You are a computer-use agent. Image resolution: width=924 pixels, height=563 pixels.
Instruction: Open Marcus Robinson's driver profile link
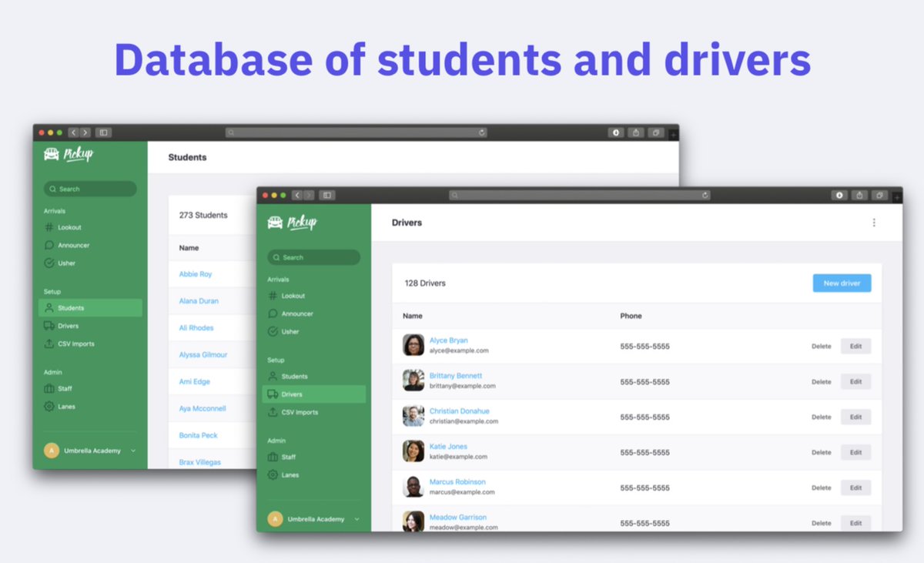[x=457, y=482]
